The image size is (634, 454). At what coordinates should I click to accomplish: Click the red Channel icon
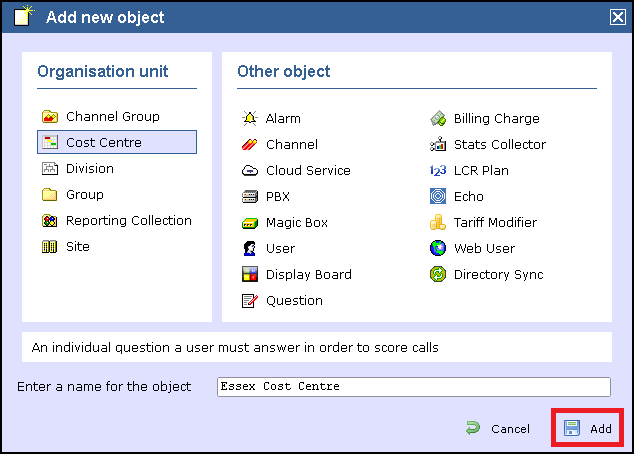[249, 144]
